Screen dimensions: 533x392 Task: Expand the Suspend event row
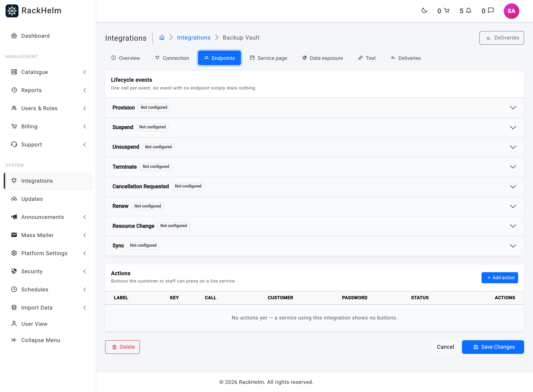tap(314, 127)
